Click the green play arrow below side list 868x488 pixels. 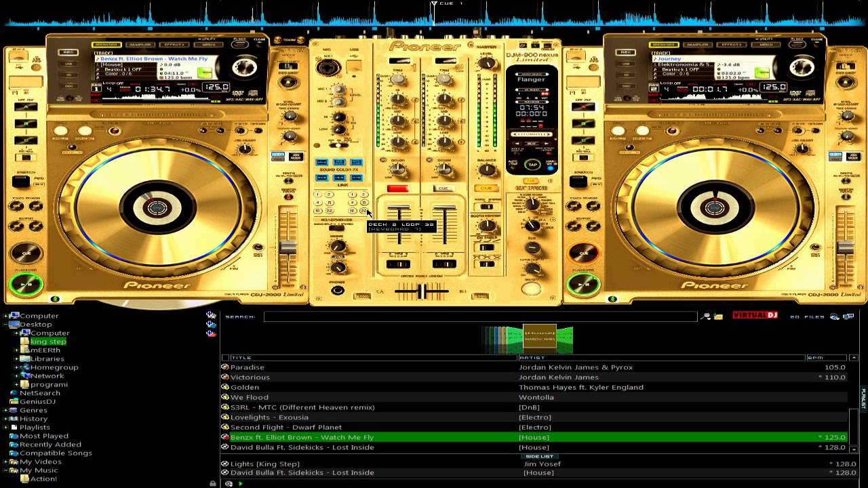tap(240, 483)
